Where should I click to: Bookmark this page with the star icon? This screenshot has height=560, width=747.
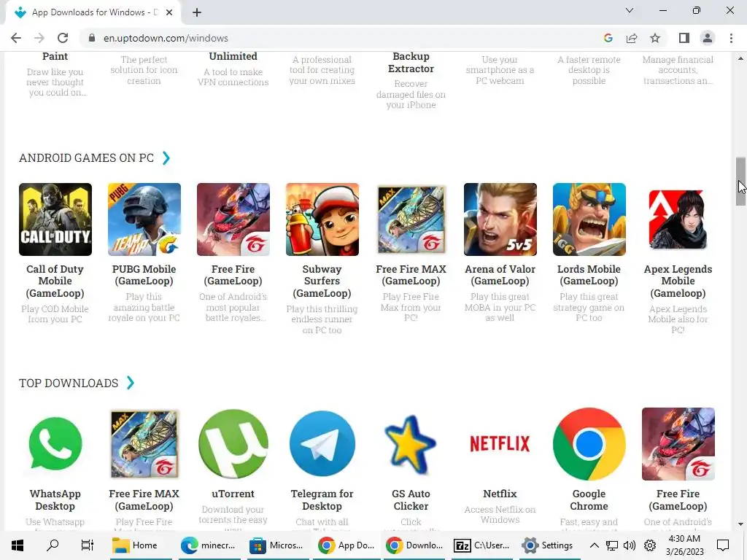(x=655, y=38)
